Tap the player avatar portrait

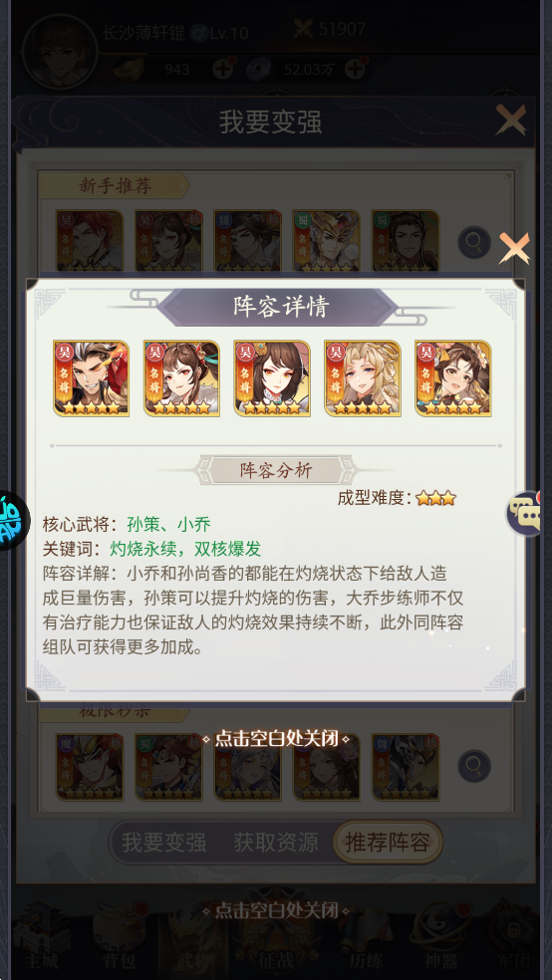(x=60, y=52)
